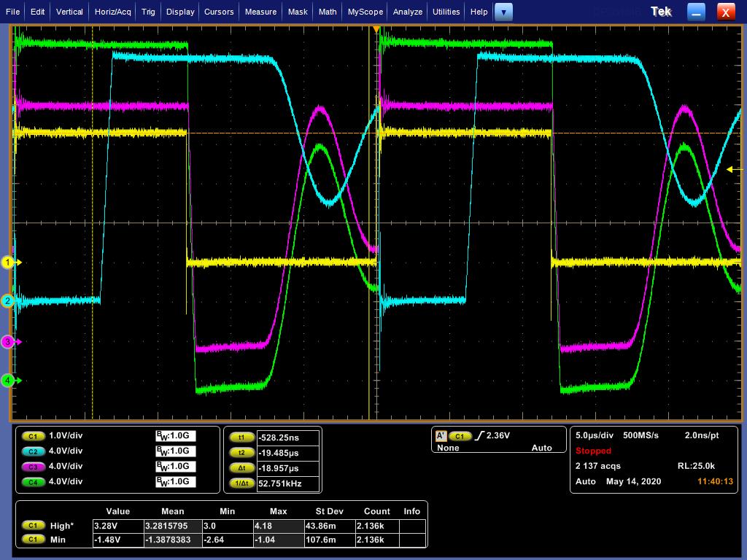
Task: Click the t1 cursor readout badge
Action: pos(241,437)
